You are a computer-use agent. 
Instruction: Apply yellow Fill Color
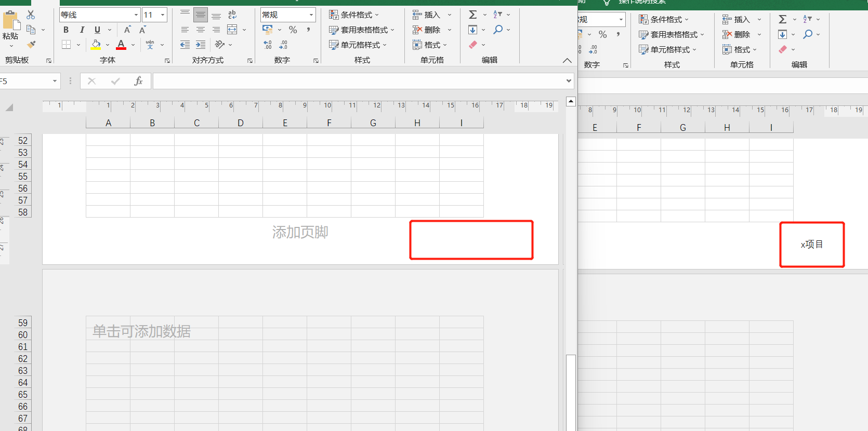click(96, 45)
